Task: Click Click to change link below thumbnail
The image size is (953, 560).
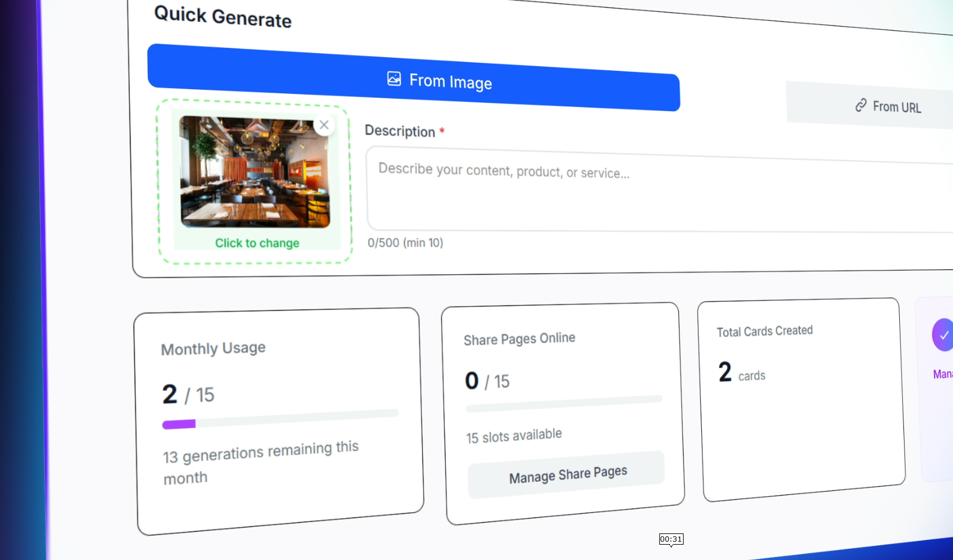Action: (x=257, y=243)
